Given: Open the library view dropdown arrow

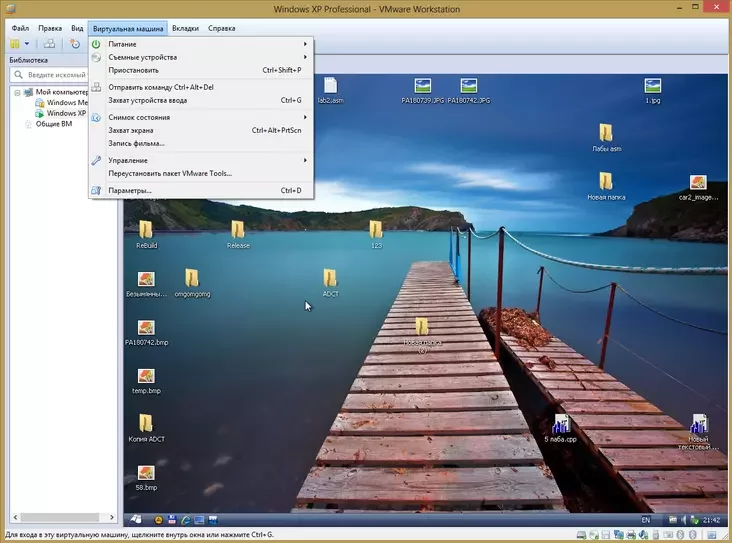Looking at the screenshot, I should pyautogui.click(x=26, y=44).
